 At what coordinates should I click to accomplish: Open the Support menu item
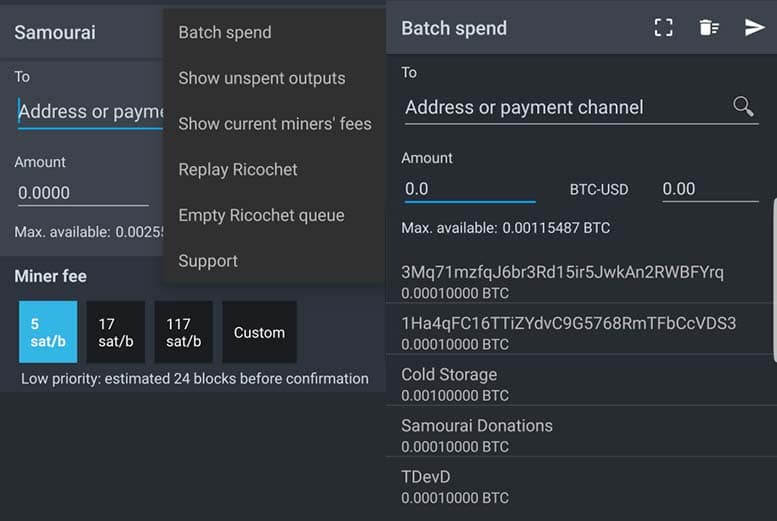[208, 261]
